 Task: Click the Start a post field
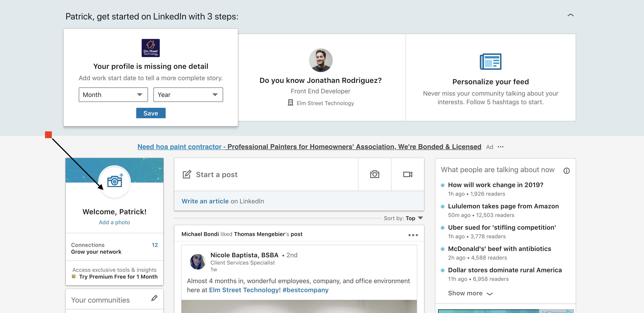266,174
